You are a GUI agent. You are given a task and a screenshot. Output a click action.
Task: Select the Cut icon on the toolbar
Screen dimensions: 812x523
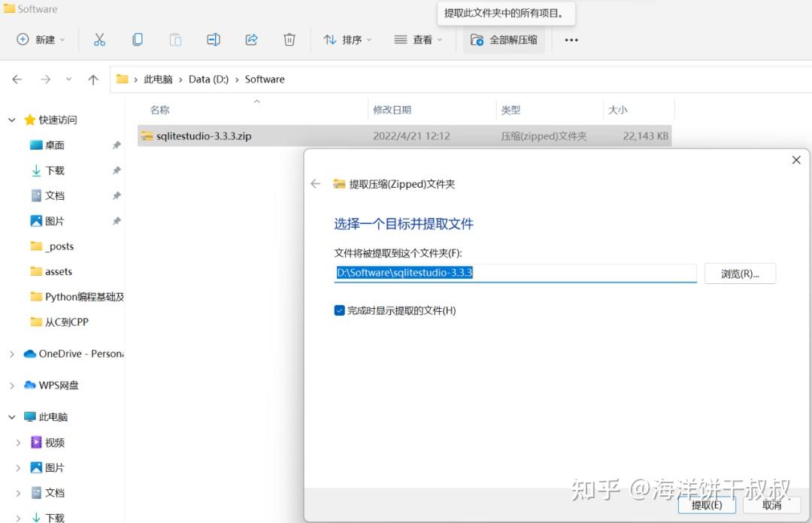click(99, 39)
